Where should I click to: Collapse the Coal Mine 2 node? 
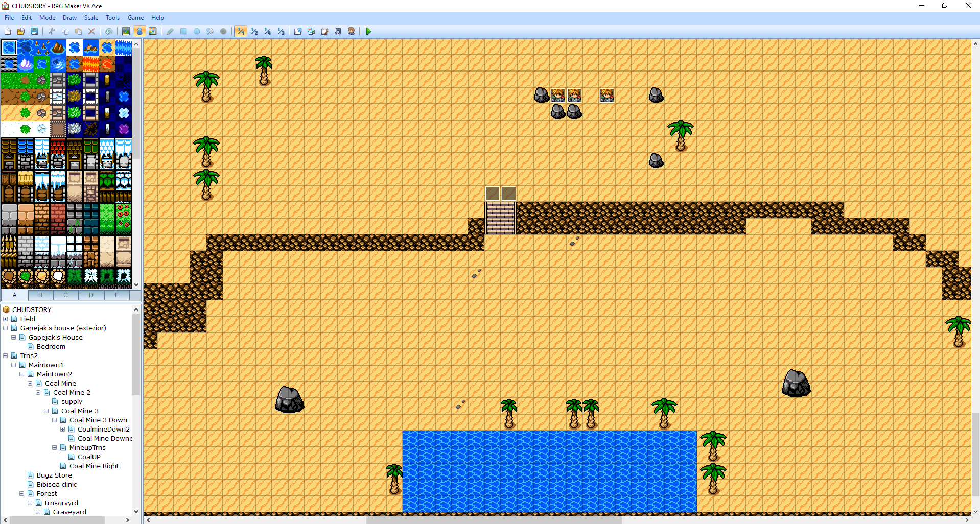click(38, 393)
